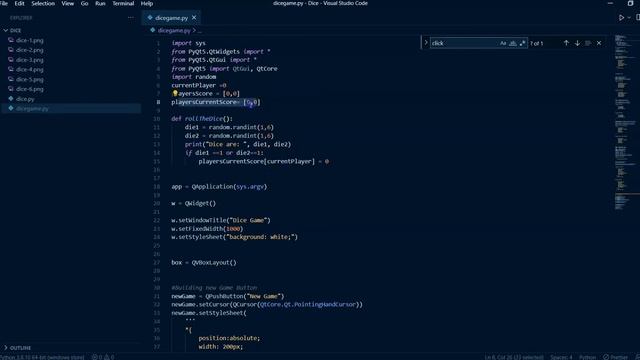This screenshot has width=640, height=360.
Task: Open the View menu
Action: 68,3
